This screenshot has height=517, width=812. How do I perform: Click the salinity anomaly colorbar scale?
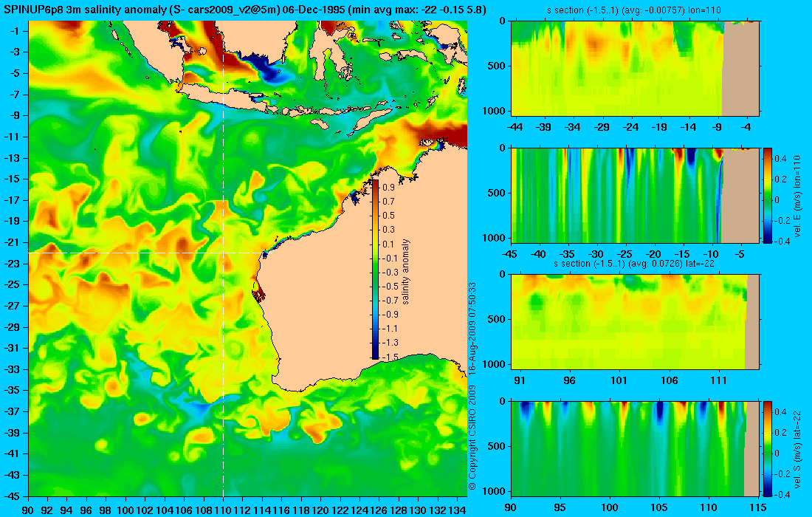376,270
